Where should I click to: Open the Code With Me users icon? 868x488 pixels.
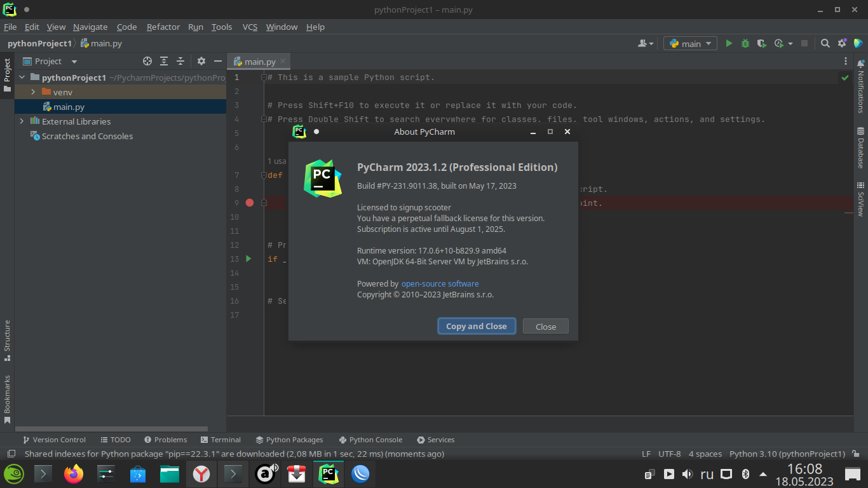tap(642, 43)
